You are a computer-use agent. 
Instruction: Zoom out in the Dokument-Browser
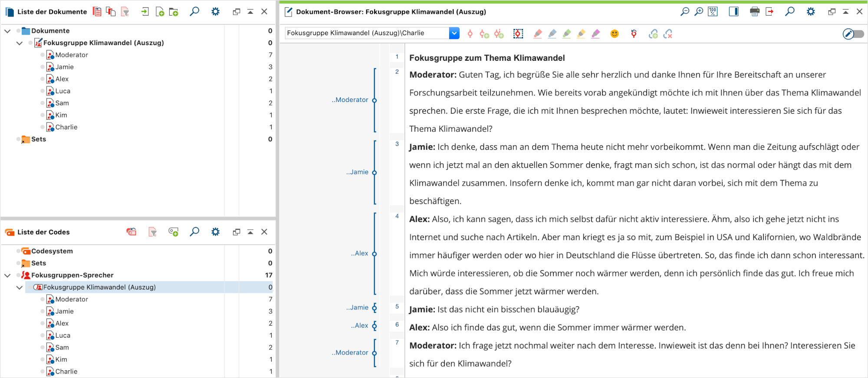pos(685,12)
